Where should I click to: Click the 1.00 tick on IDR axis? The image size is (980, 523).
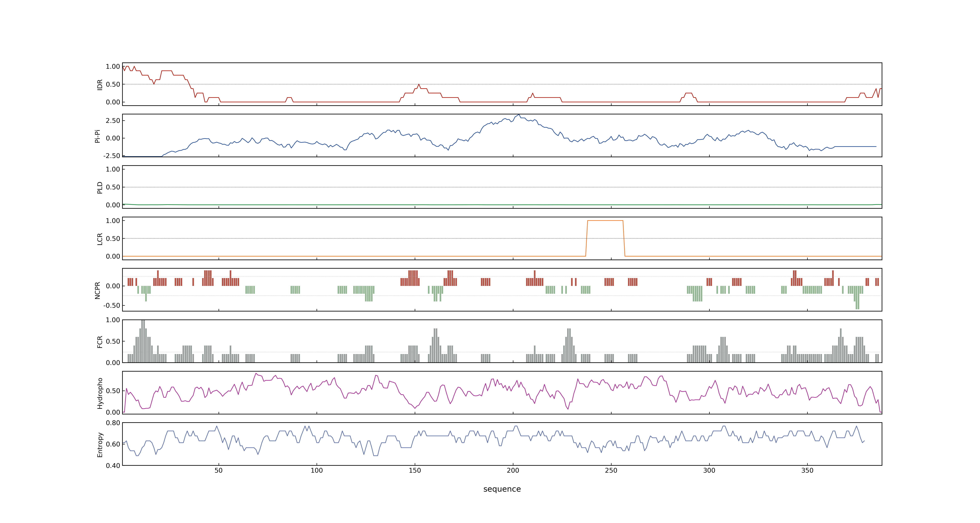coord(113,67)
